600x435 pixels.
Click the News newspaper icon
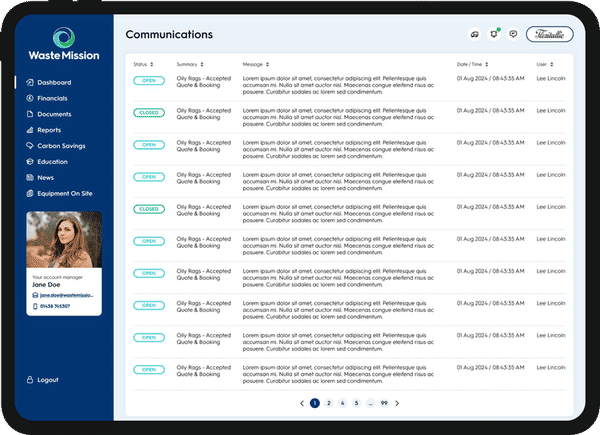click(30, 178)
